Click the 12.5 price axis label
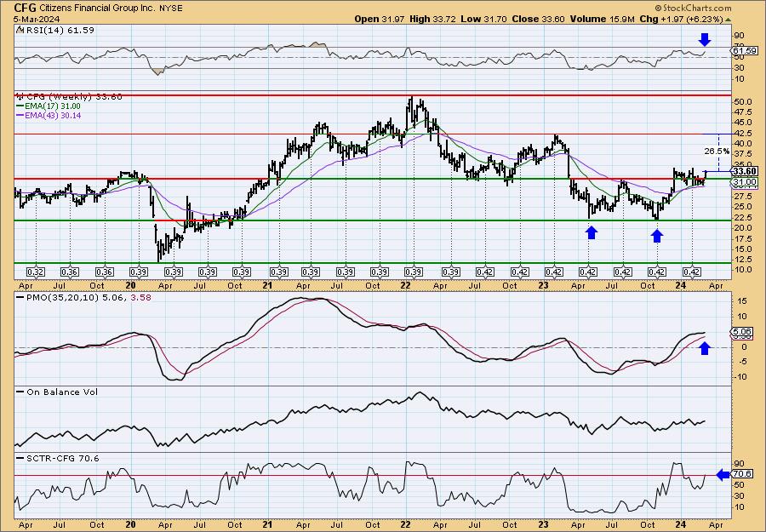Image resolution: width=766 pixels, height=532 pixels. (745, 260)
